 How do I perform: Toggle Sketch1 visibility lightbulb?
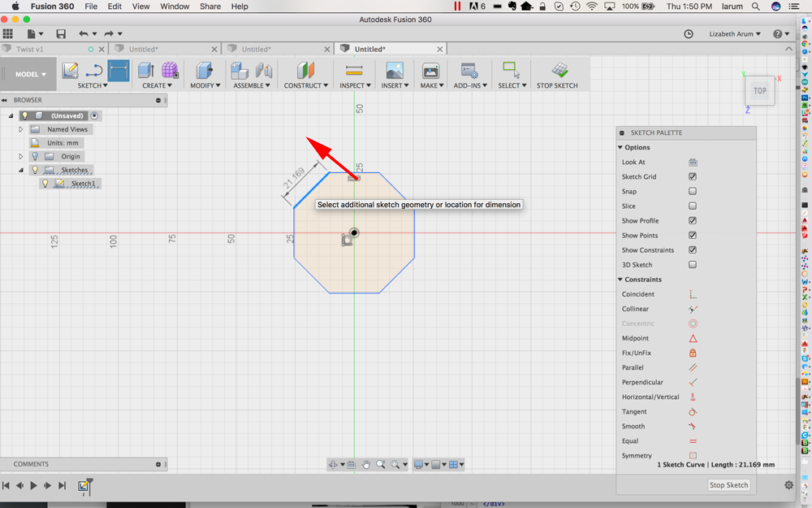pyautogui.click(x=45, y=184)
